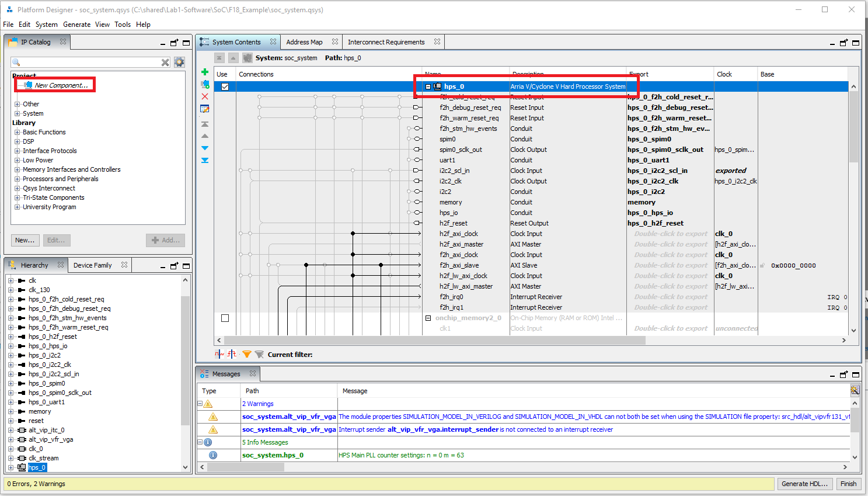Uncheck the Use checkbox for hps_0
Image resolution: width=868 pixels, height=496 pixels.
tap(225, 86)
